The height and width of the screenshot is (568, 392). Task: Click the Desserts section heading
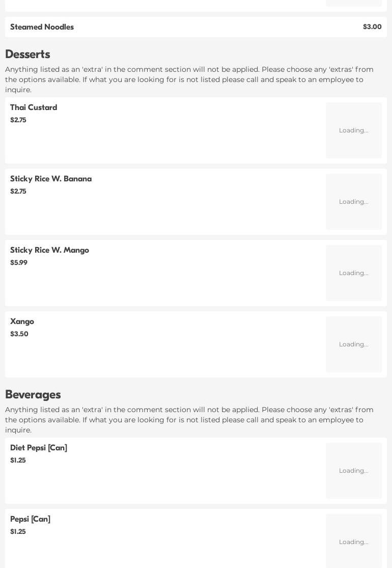(27, 55)
